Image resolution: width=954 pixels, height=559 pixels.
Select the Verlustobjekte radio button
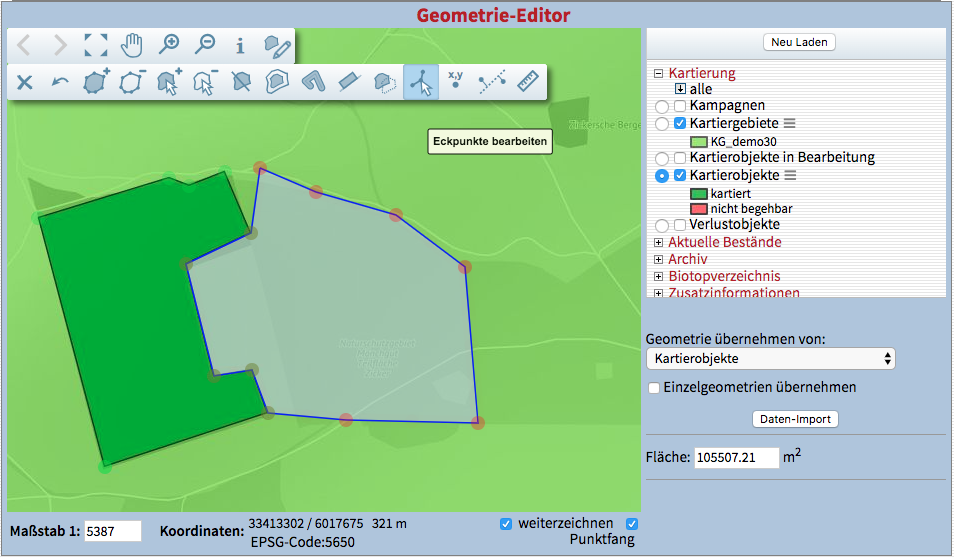click(661, 226)
